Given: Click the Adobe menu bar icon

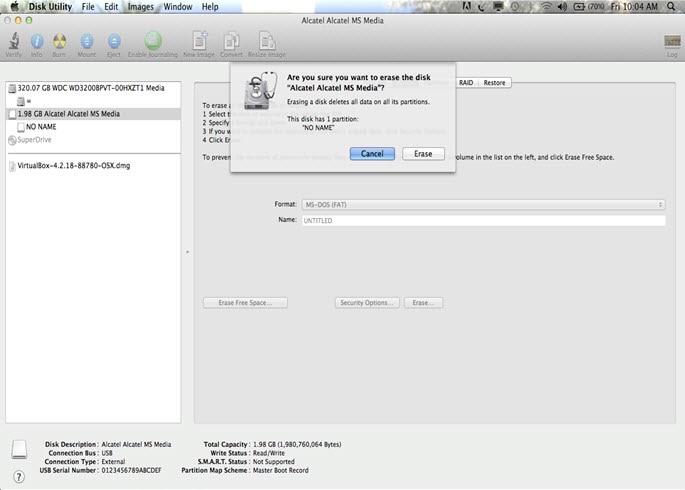Looking at the screenshot, I should [x=467, y=6].
